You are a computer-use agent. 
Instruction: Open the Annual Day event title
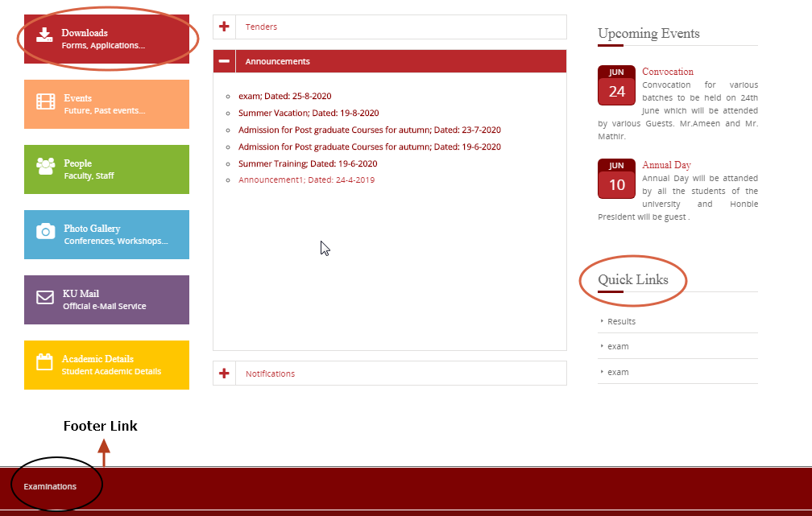click(x=666, y=165)
